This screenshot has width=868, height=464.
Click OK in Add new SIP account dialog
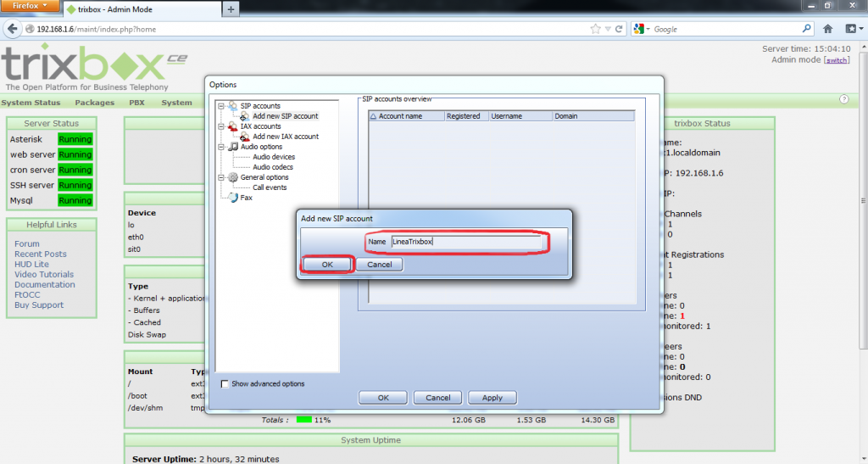[x=327, y=265]
